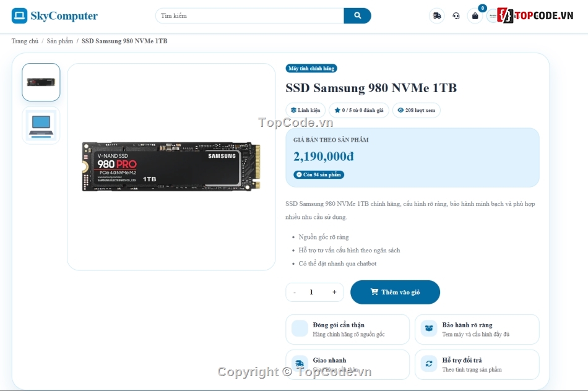Screen dimensions: 588x391
Task: Open the SkyComputer home text link
Action: [x=64, y=15]
